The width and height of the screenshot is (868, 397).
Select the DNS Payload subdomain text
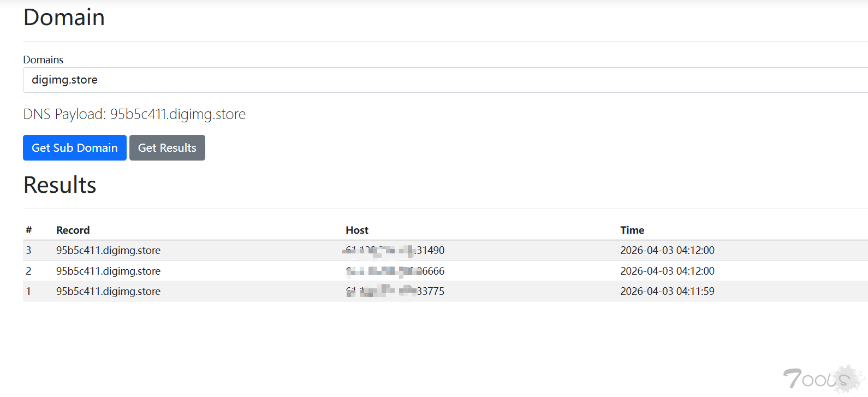point(178,114)
